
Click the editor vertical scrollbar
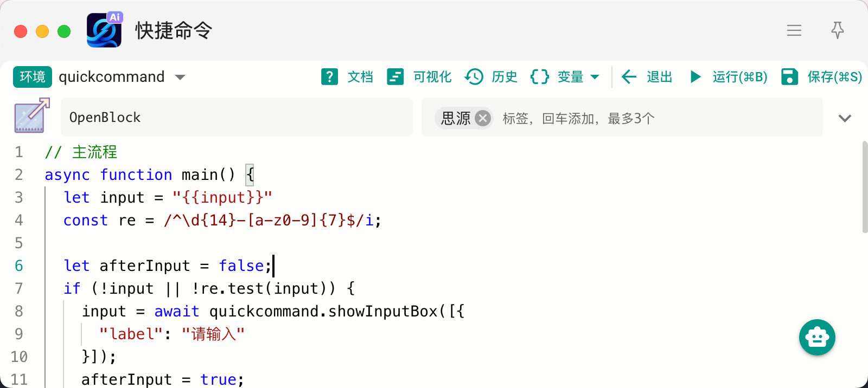pyautogui.click(x=865, y=187)
